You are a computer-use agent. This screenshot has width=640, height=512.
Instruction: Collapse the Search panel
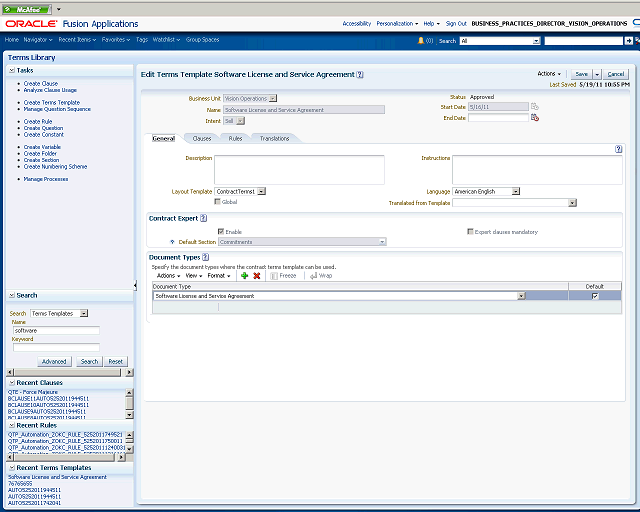click(x=12, y=295)
